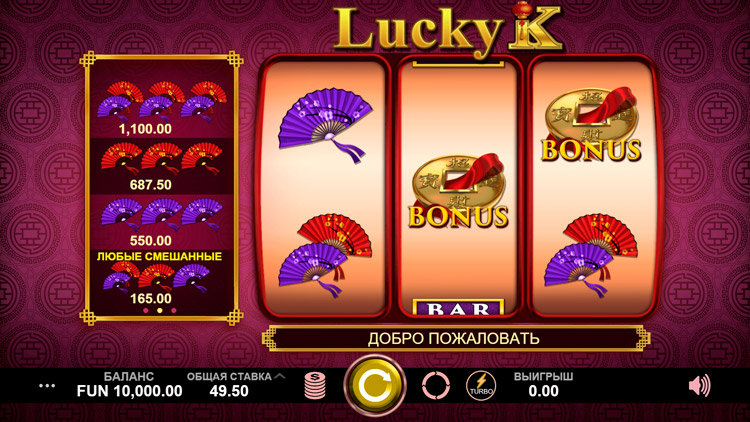Viewport: 750px width, 422px height.
Task: Mute the game sound speaker icon
Action: [x=699, y=386]
